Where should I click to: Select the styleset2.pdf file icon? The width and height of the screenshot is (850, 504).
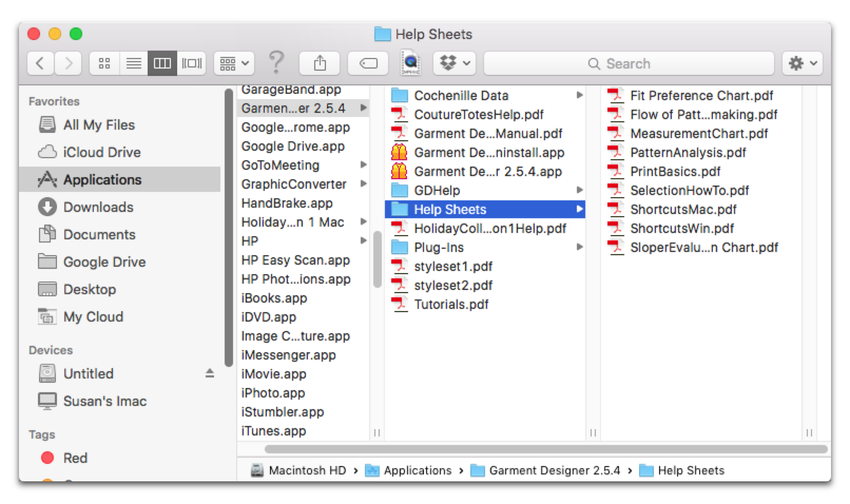[399, 285]
